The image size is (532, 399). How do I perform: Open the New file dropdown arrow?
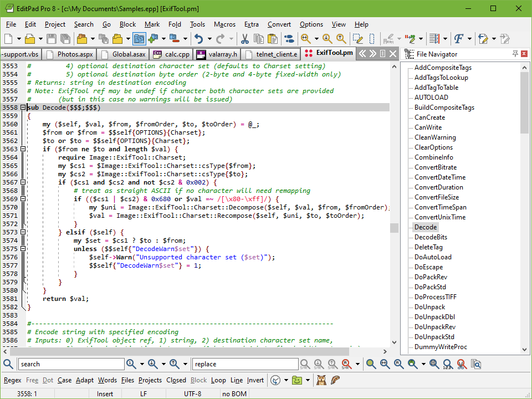click(19, 39)
